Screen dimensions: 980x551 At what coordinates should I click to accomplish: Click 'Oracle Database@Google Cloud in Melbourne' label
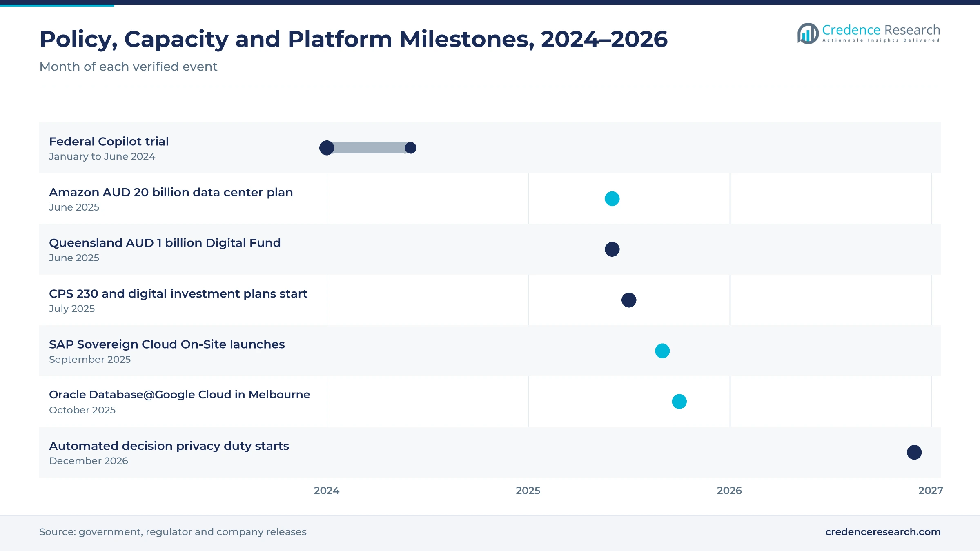coord(180,395)
